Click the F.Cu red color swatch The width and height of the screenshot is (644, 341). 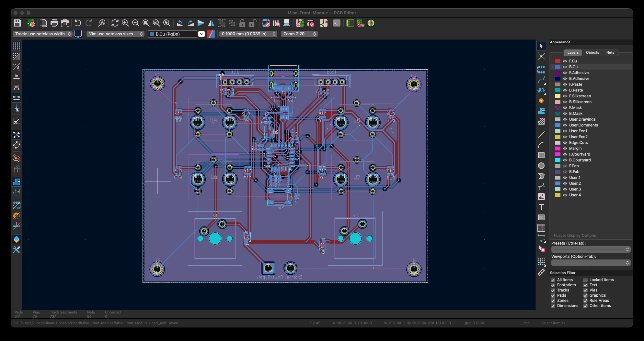(x=558, y=61)
